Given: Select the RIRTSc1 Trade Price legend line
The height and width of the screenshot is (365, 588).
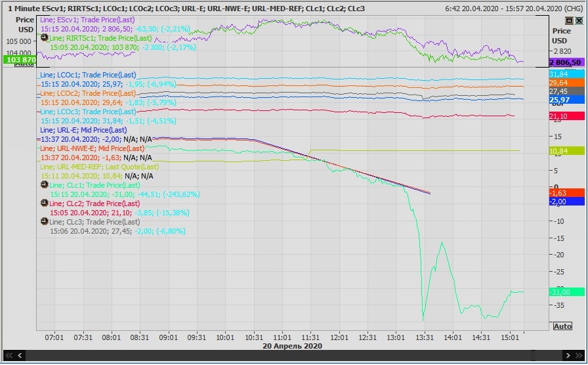Looking at the screenshot, I should (100, 38).
